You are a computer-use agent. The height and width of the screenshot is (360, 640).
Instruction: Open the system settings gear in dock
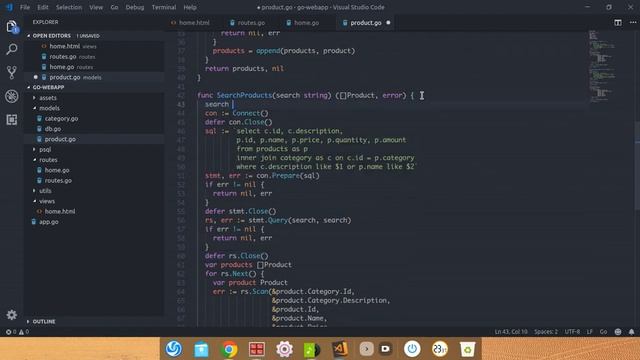click(x=284, y=349)
